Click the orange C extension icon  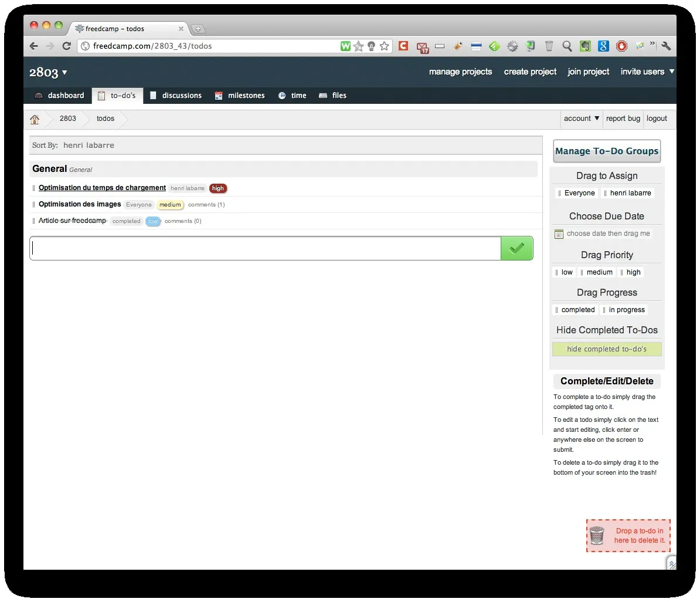point(403,46)
